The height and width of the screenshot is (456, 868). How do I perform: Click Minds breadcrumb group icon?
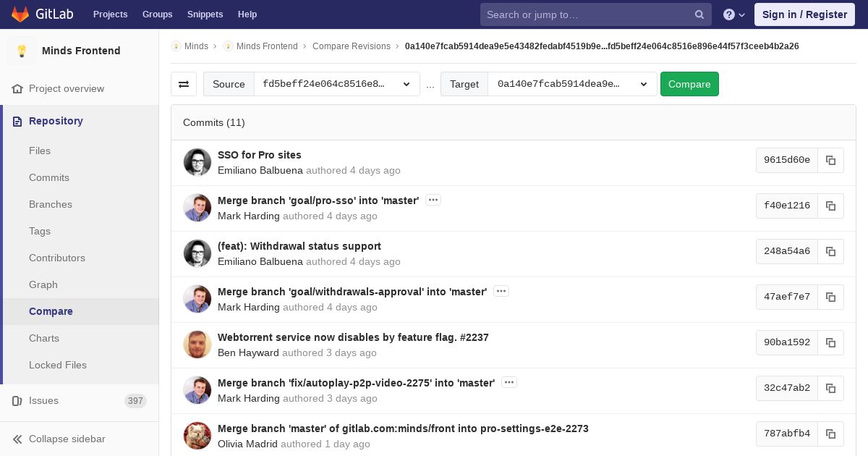(x=176, y=46)
